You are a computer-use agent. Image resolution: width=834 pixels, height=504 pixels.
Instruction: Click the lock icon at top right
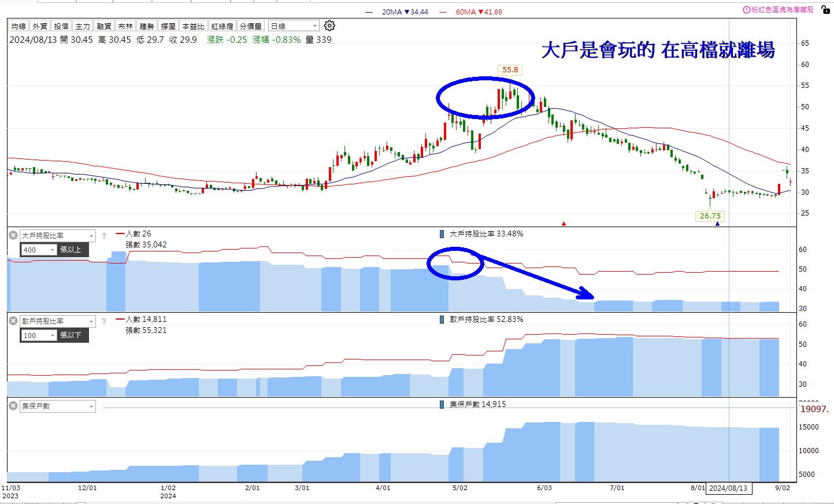825,9
